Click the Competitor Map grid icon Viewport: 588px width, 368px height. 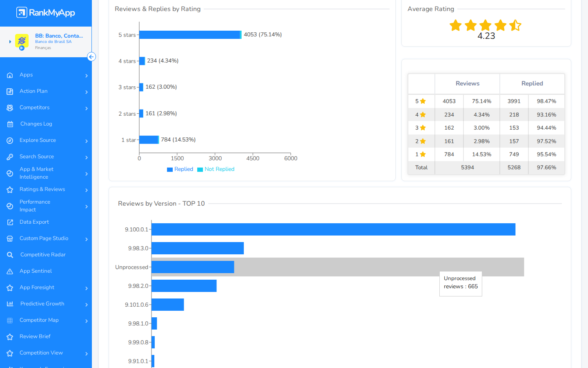(x=10, y=321)
